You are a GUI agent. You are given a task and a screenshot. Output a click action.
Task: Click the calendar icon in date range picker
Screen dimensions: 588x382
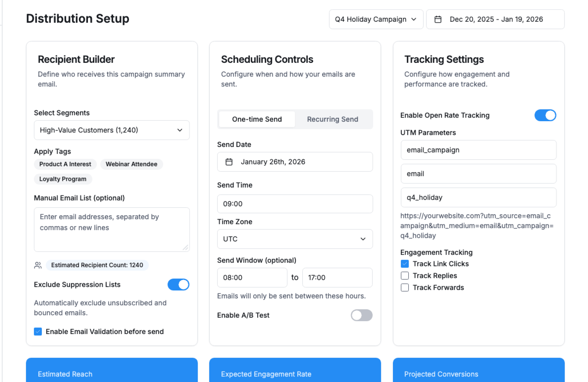pyautogui.click(x=438, y=19)
